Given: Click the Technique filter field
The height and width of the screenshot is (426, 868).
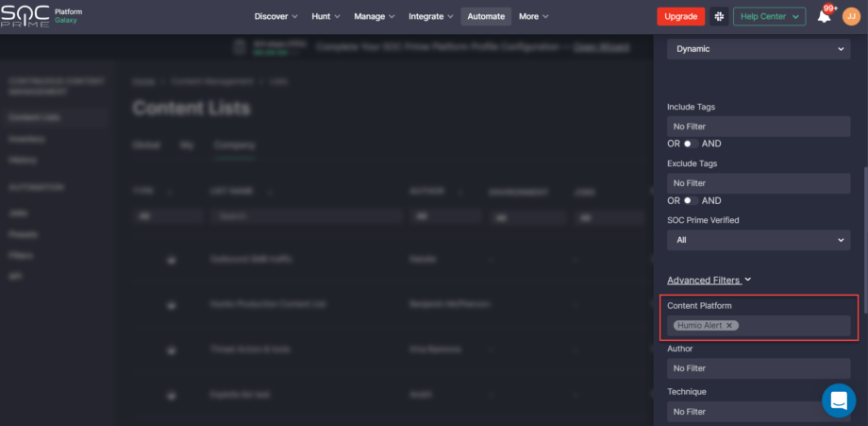Looking at the screenshot, I should point(758,411).
